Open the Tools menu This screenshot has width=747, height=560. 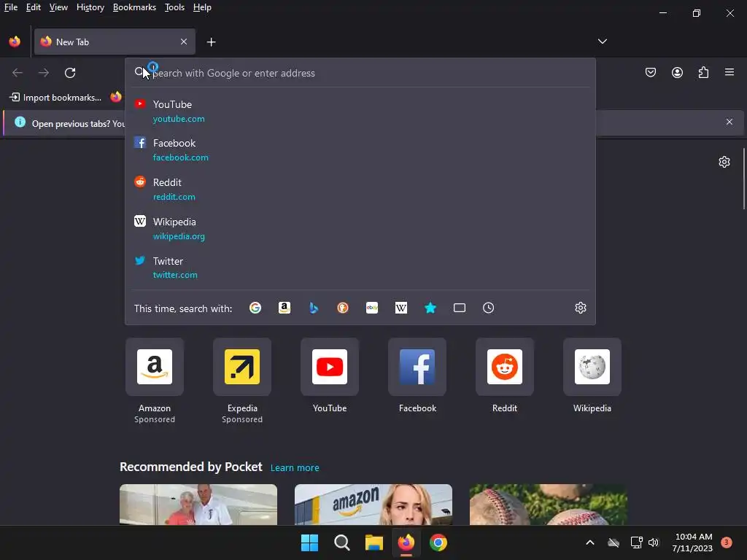pos(174,7)
